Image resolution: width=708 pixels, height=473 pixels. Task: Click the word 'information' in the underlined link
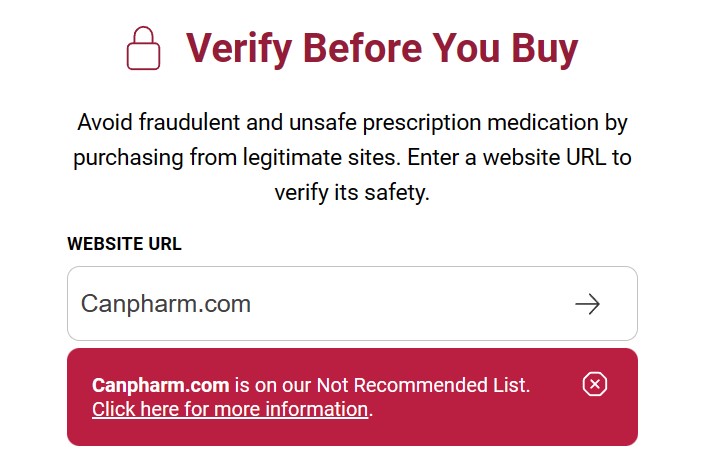pyautogui.click(x=317, y=409)
